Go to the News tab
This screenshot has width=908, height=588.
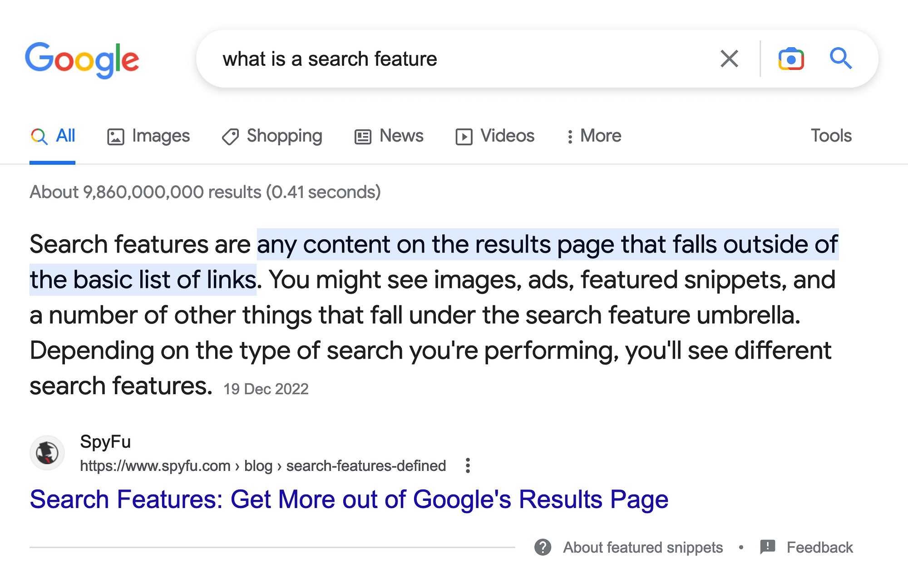click(x=389, y=136)
